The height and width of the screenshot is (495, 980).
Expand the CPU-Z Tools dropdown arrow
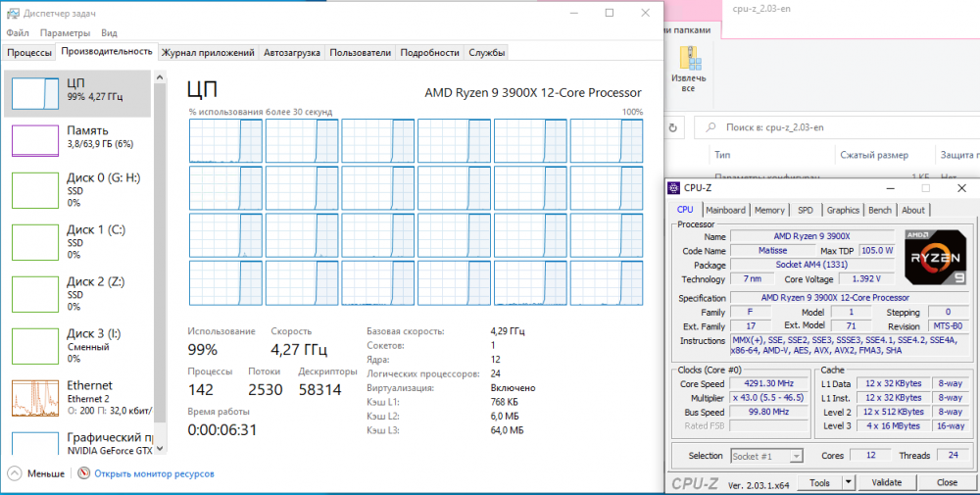(x=848, y=482)
